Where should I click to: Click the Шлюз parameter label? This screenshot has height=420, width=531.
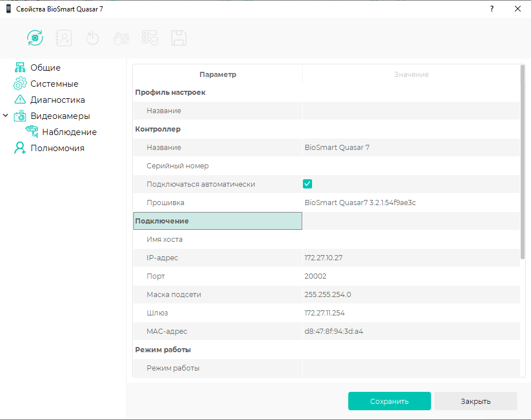(x=157, y=313)
